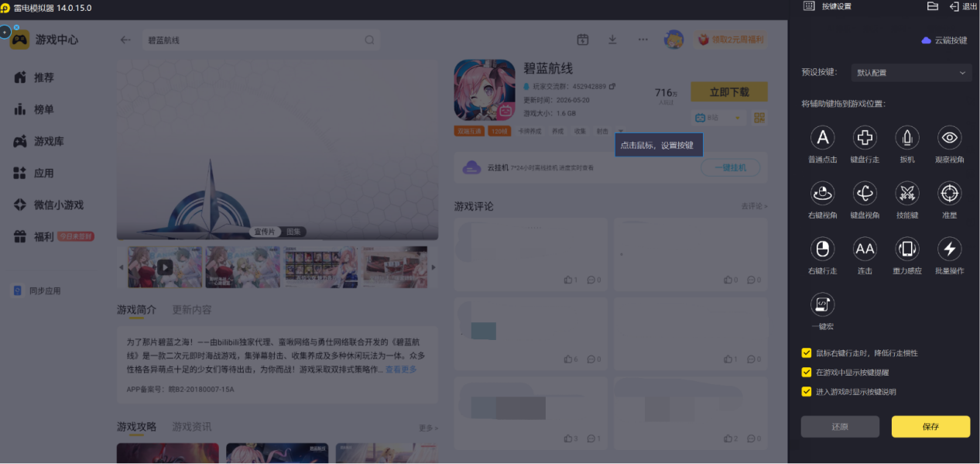Toggle 鼠标右键行走时,降低行走惯性 checkbox

coord(807,353)
